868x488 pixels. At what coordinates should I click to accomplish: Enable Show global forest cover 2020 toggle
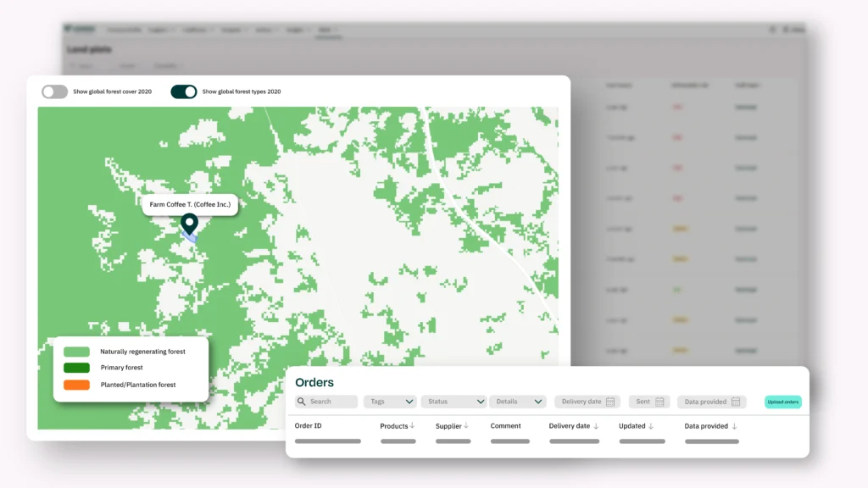55,91
